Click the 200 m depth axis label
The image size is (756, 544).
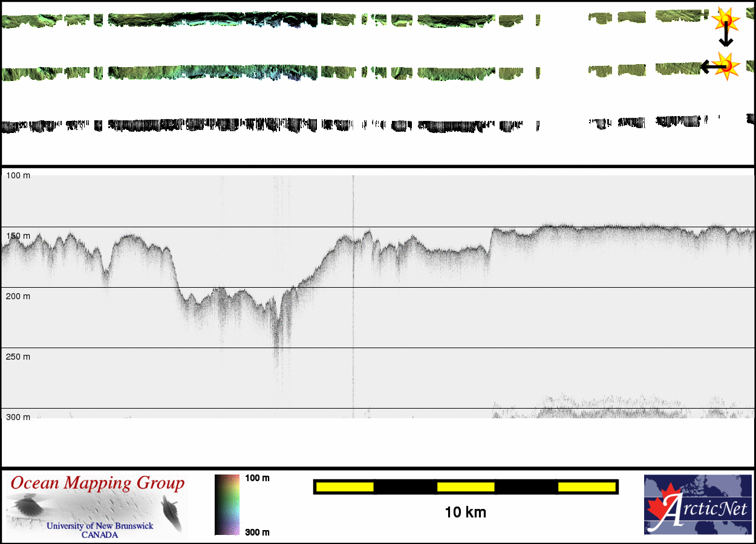click(18, 296)
